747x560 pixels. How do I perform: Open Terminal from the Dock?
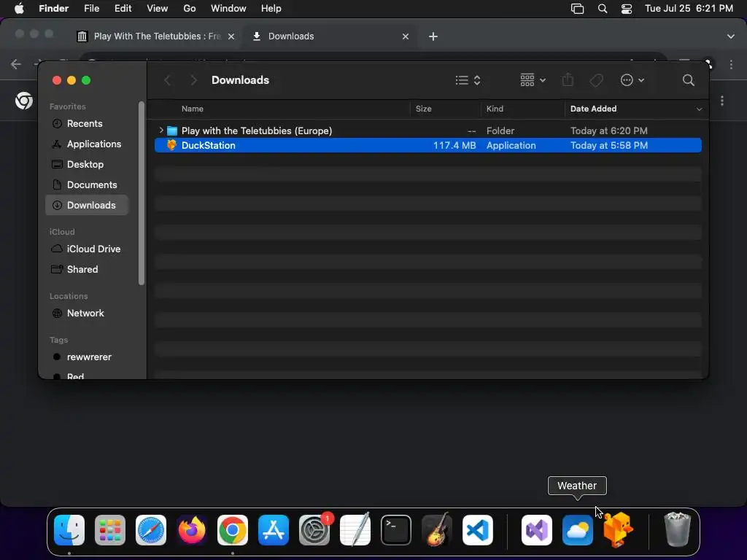pyautogui.click(x=396, y=530)
